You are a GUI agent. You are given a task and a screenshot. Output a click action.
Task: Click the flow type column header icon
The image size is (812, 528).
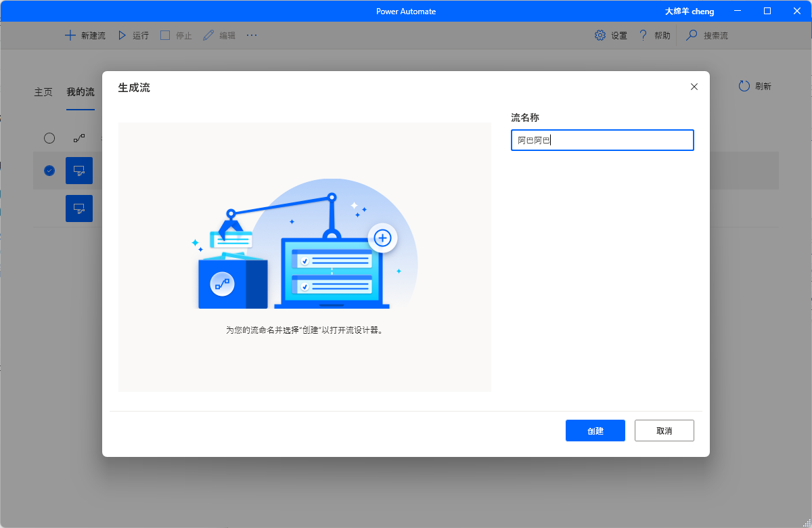(79, 138)
